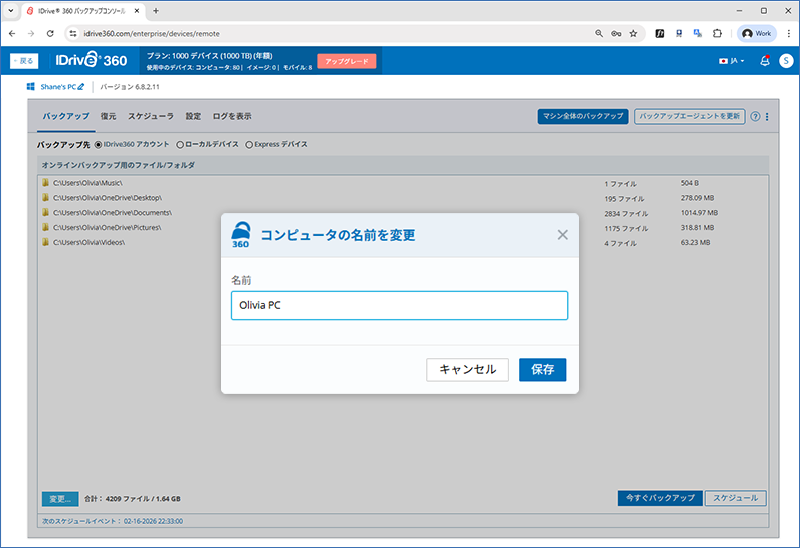The height and width of the screenshot is (548, 800).
Task: Click the アップグレード button
Action: point(347,61)
